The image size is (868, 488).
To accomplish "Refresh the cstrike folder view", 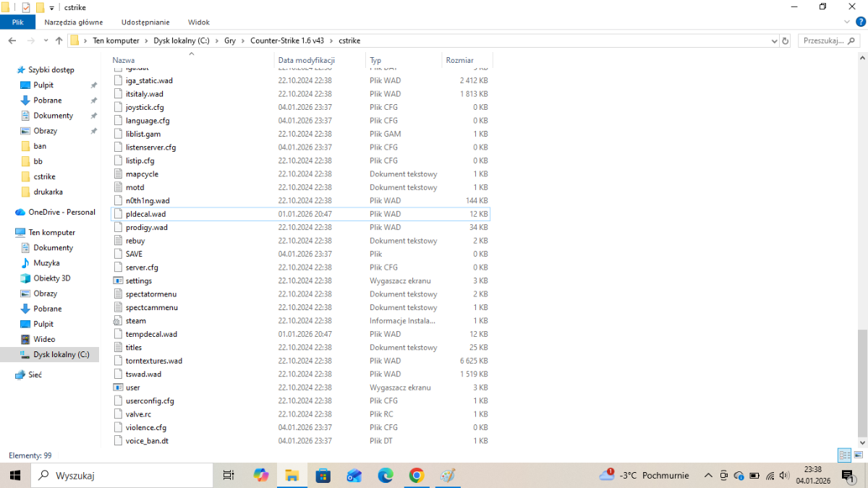I will tap(786, 41).
